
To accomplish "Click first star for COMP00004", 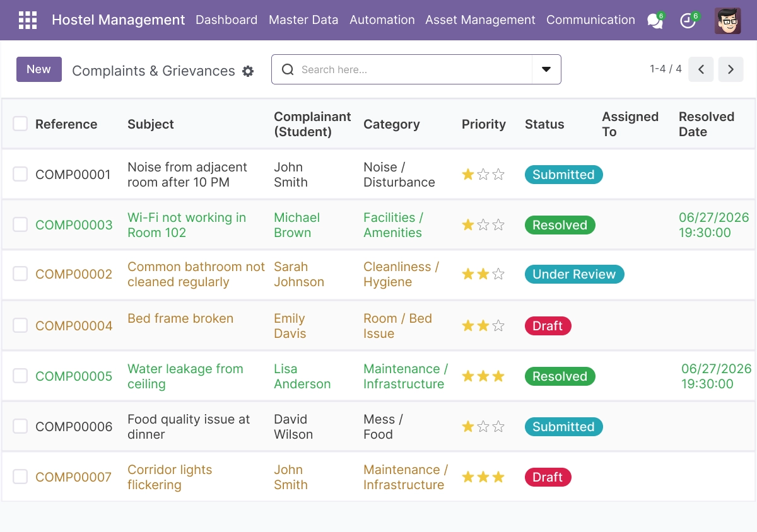I will coord(468,326).
